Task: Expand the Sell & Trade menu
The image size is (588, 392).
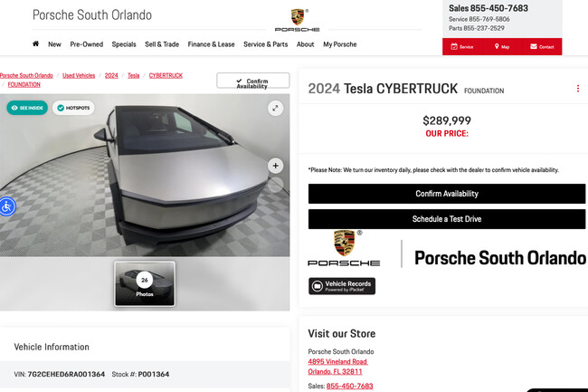Action: coord(162,43)
